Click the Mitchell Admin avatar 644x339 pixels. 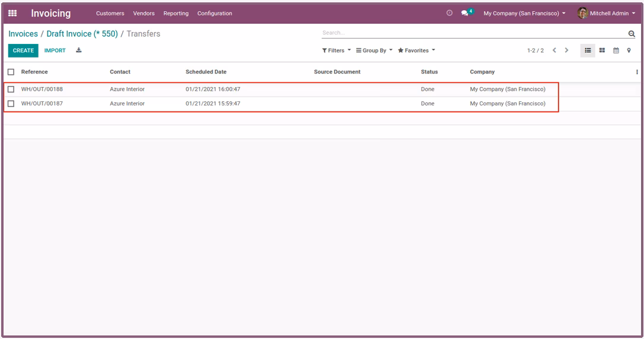tap(582, 13)
